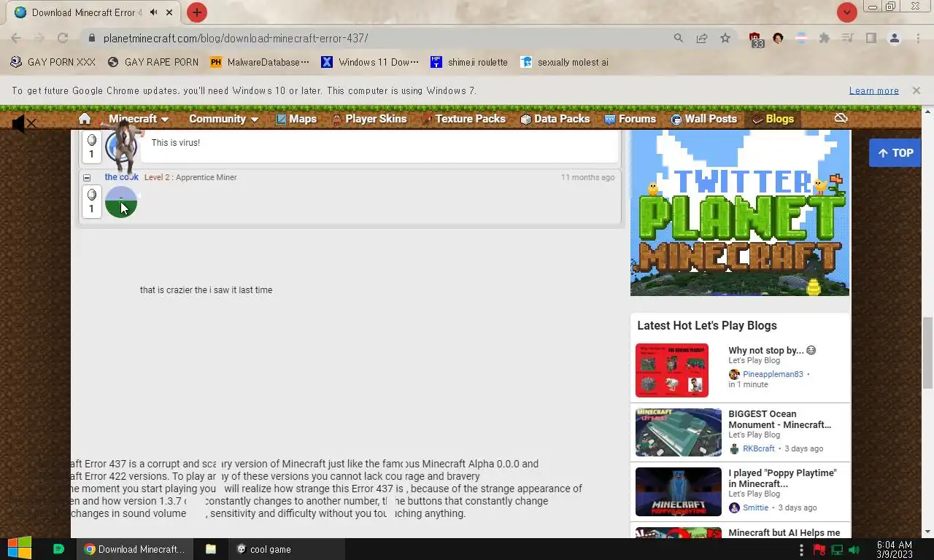Open the Action Center red flag tray icon
934x560 pixels.
click(x=819, y=550)
